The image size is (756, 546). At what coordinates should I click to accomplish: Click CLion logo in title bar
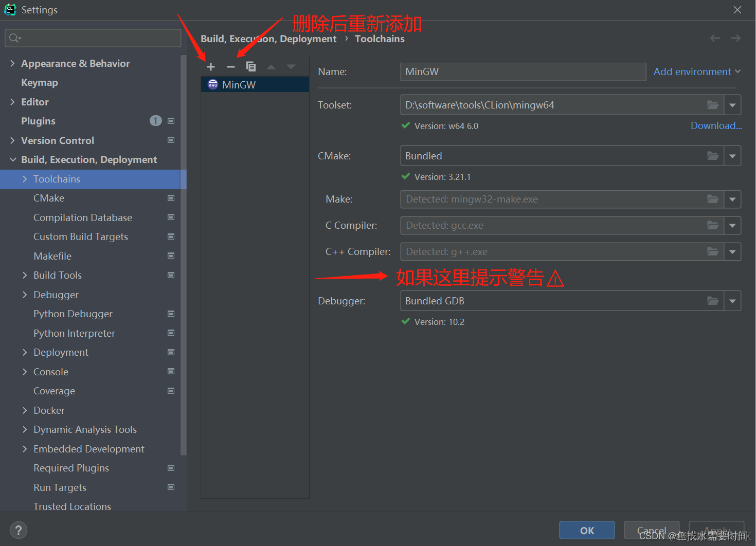point(10,9)
